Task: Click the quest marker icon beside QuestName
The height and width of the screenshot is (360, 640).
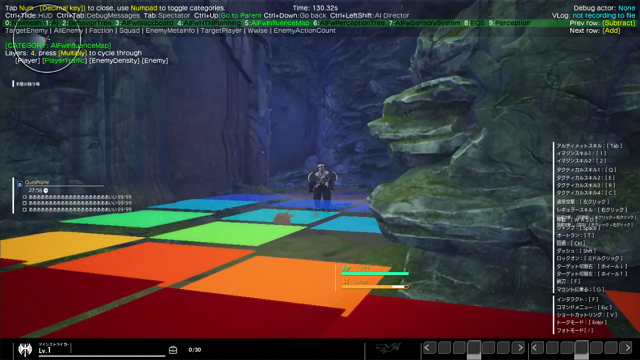Action: [20, 184]
